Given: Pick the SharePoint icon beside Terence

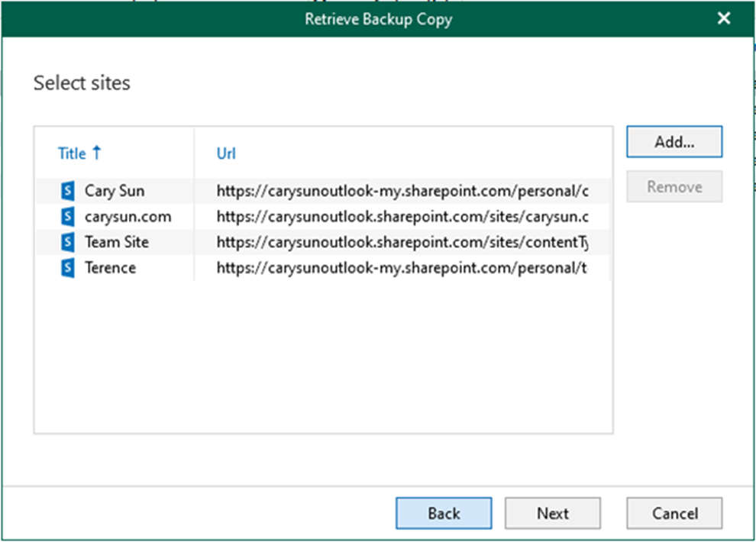Looking at the screenshot, I should [x=68, y=268].
